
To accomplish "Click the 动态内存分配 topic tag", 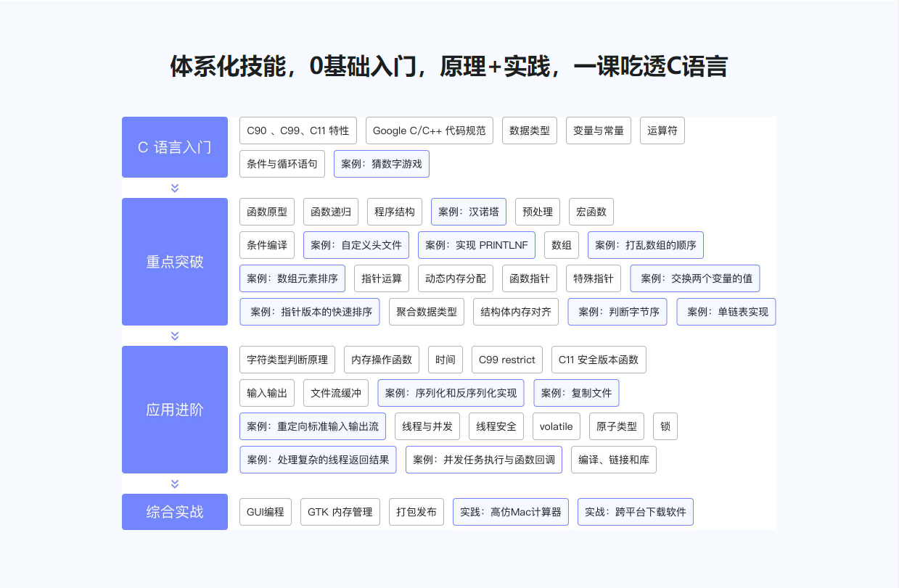I will click(455, 278).
